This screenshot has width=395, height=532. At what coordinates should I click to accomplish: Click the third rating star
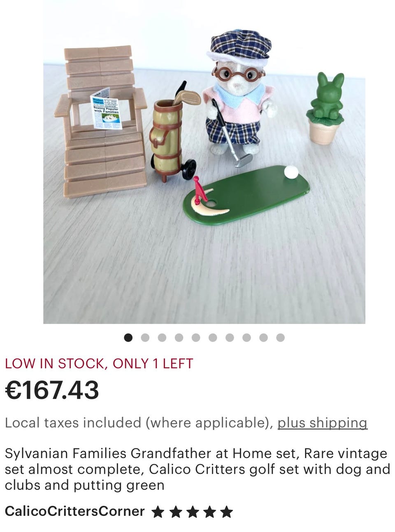coord(192,512)
